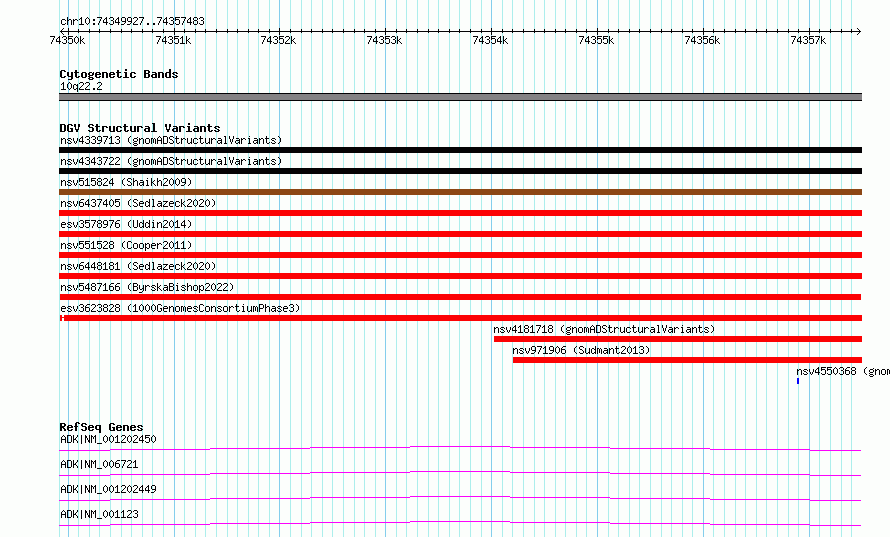Click the 10q22.2 band label
This screenshot has width=890, height=537.
tap(81, 86)
